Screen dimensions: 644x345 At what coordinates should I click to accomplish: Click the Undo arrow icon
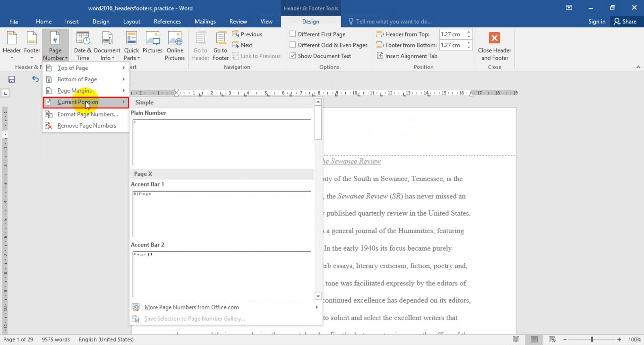point(35,79)
